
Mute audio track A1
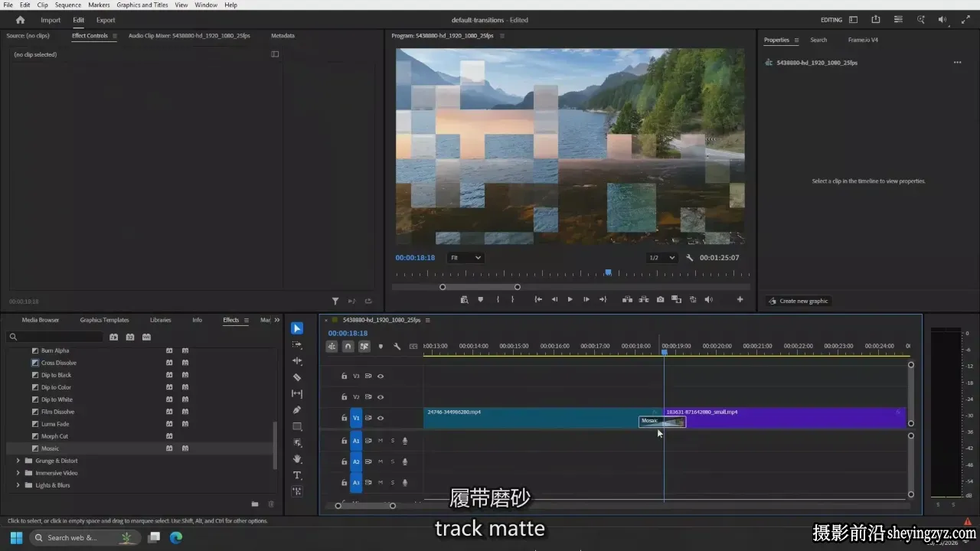coord(381,441)
